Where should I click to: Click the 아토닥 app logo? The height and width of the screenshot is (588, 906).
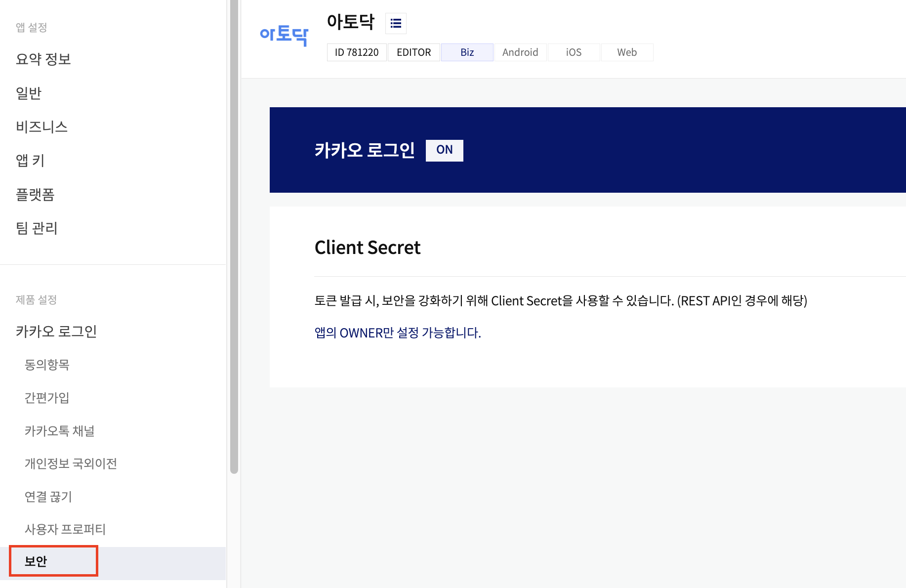284,35
